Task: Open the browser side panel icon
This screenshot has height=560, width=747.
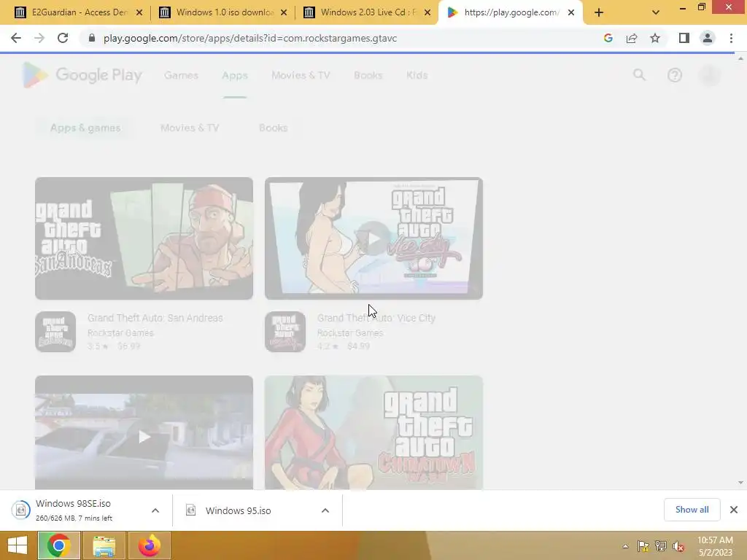Action: pos(684,38)
